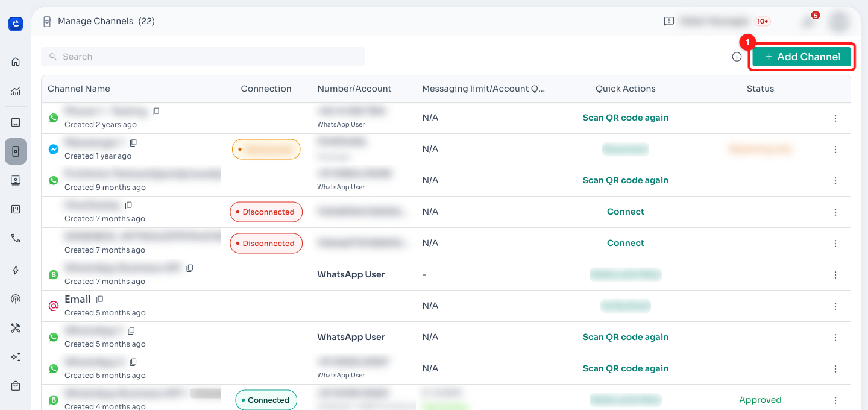Screen dimensions: 868x410
Task: Click the Status column header
Action: (x=760, y=89)
